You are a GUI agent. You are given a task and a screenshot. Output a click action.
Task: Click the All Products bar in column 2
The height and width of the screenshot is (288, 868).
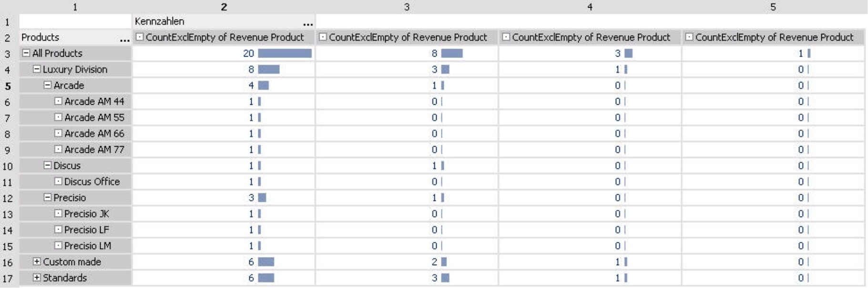click(x=285, y=53)
